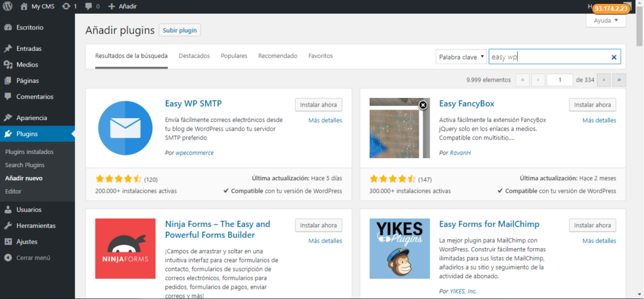644x299 pixels.
Task: Open comments bubble in admin bar
Action: pyautogui.click(x=92, y=6)
